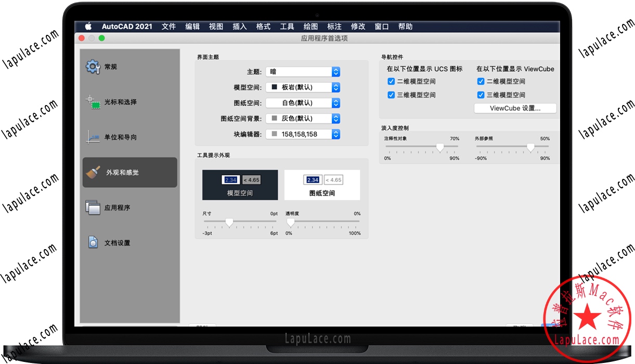
Task: Select the 光标和选择 crosshair icon
Action: pos(93,102)
